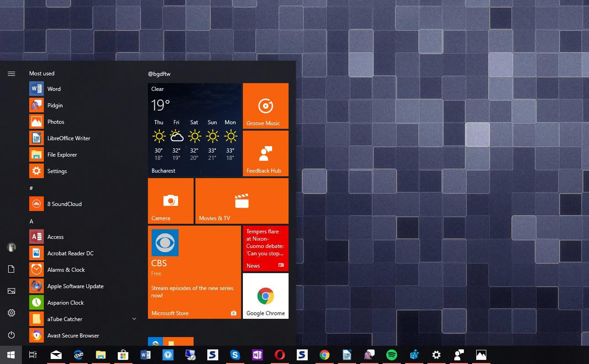Image resolution: width=589 pixels, height=364 pixels.
Task: Open Edge Beta from the taskbar
Action: 79,355
